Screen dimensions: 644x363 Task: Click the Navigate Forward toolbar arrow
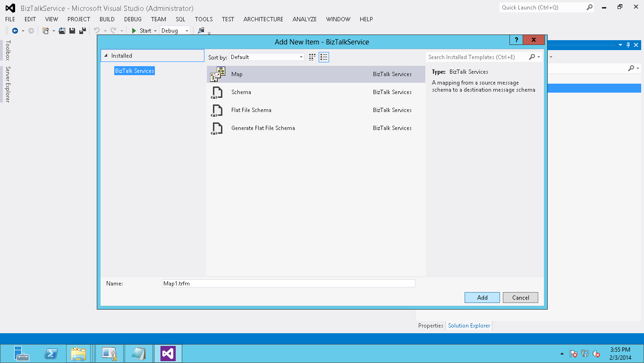(31, 31)
